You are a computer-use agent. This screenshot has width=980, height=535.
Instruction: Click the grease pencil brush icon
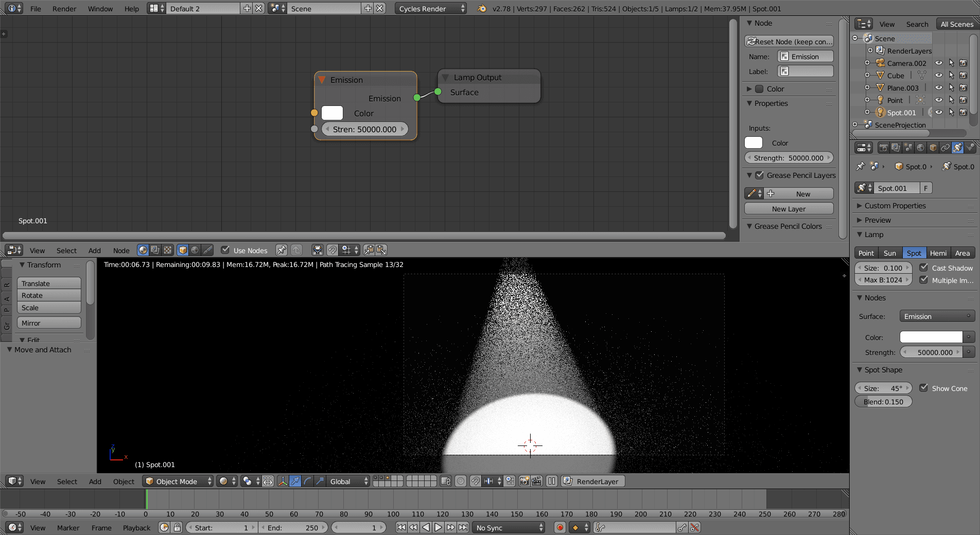[752, 193]
